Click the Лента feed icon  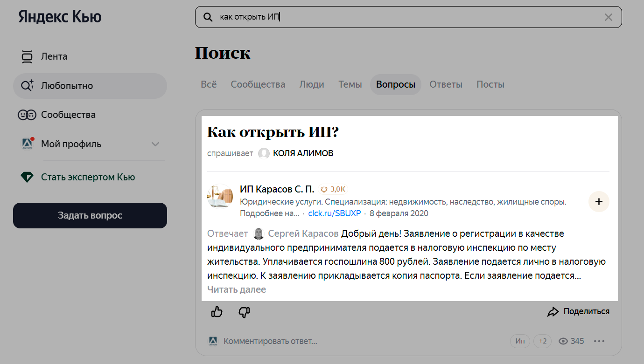tap(27, 56)
